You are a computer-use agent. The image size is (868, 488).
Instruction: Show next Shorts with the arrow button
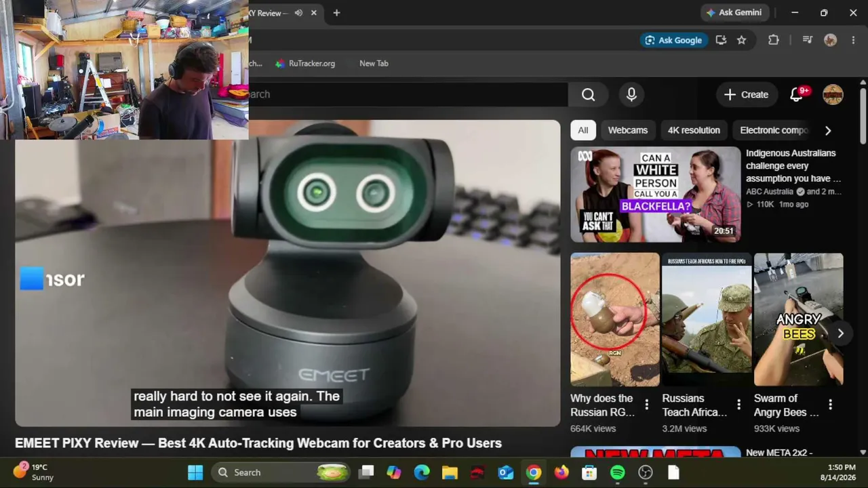click(840, 333)
